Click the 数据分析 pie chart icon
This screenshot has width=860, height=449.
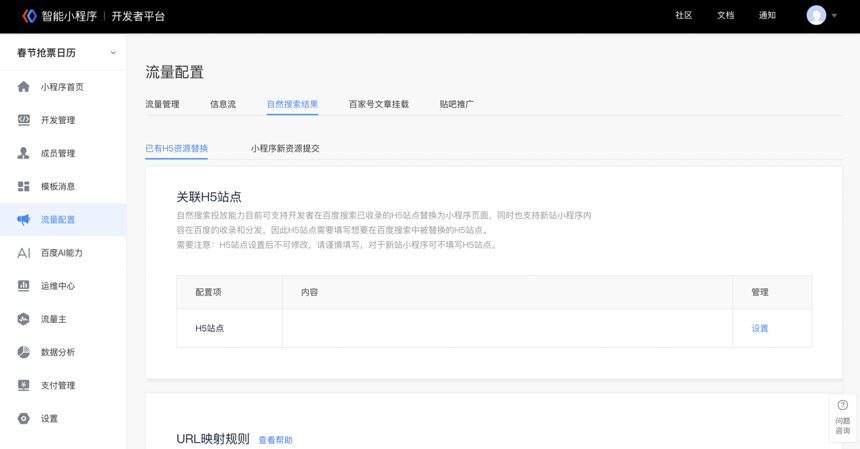coord(24,352)
